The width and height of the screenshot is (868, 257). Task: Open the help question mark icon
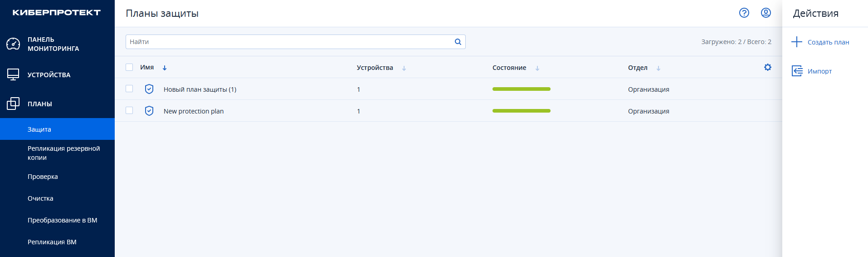pyautogui.click(x=744, y=13)
